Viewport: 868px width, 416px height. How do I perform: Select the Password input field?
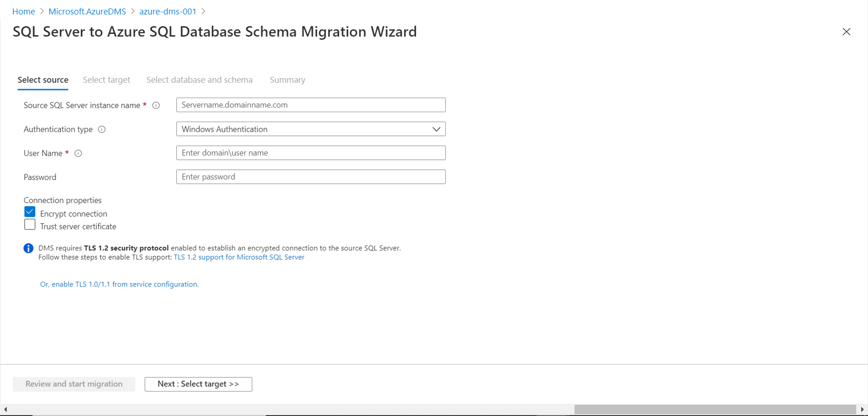tap(311, 177)
